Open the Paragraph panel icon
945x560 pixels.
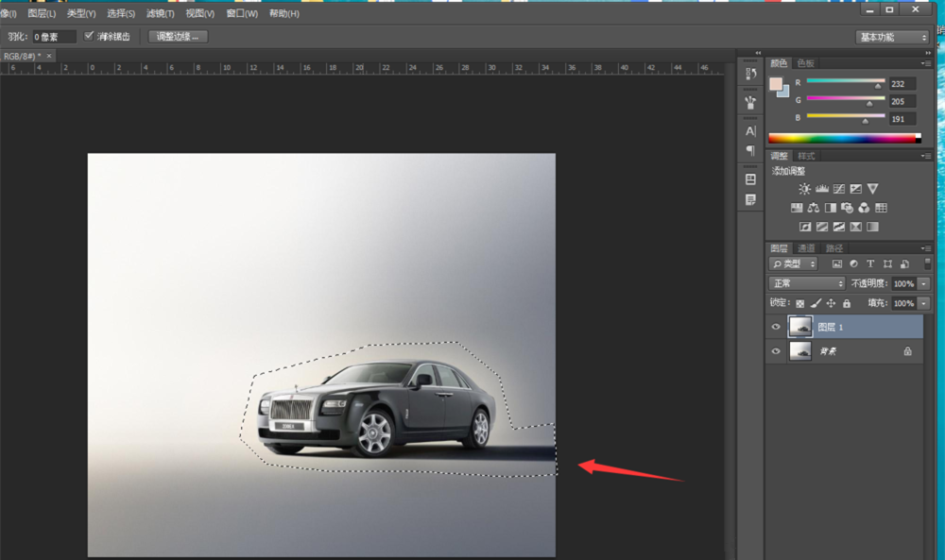point(750,150)
